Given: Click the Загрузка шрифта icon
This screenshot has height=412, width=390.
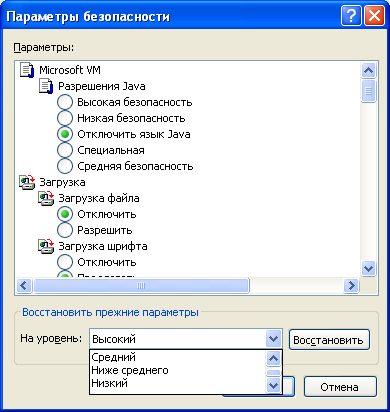Looking at the screenshot, I should pos(46,246).
